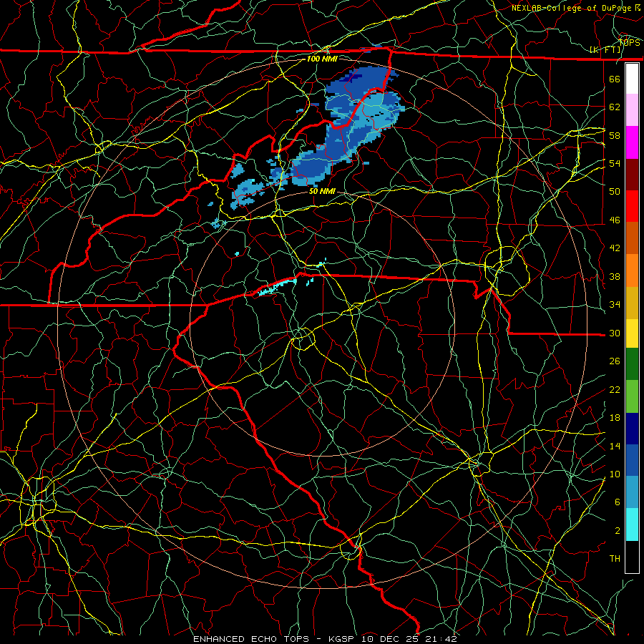Click the TOPS legend title
The width and height of the screenshot is (644, 644).
[x=629, y=42]
